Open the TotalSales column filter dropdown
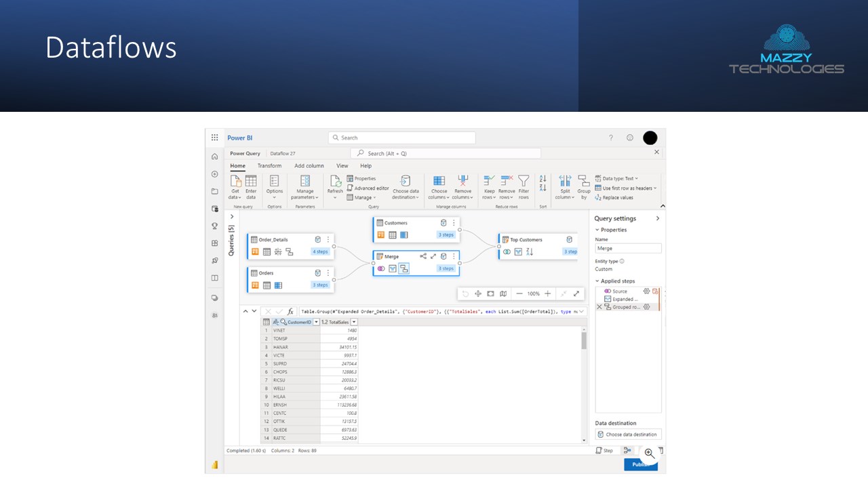This screenshot has height=488, width=868. 354,322
